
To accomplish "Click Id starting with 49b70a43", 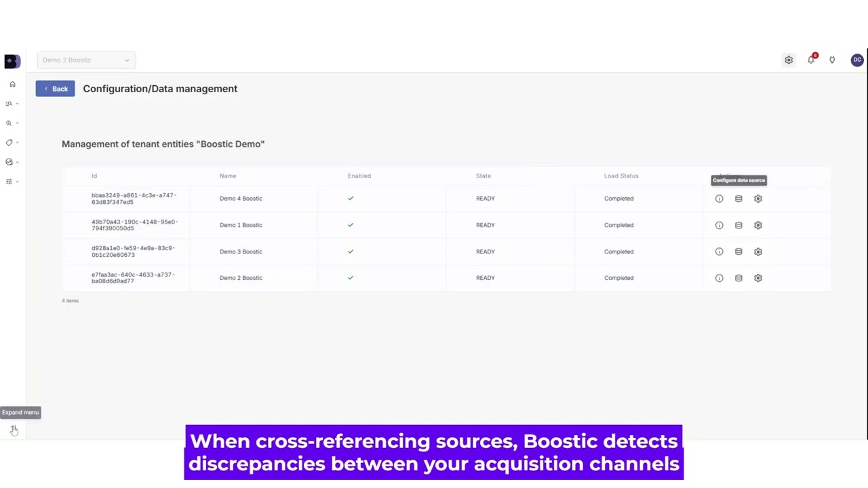I will coord(134,225).
